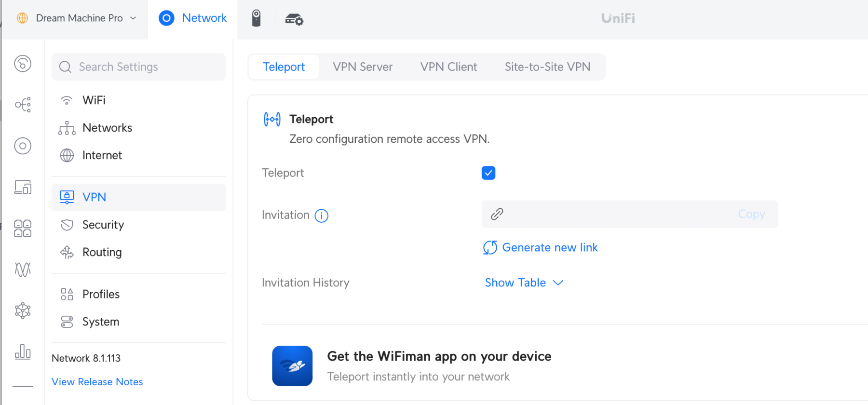Click Generate new link
This screenshot has width=868, height=405.
[540, 247]
